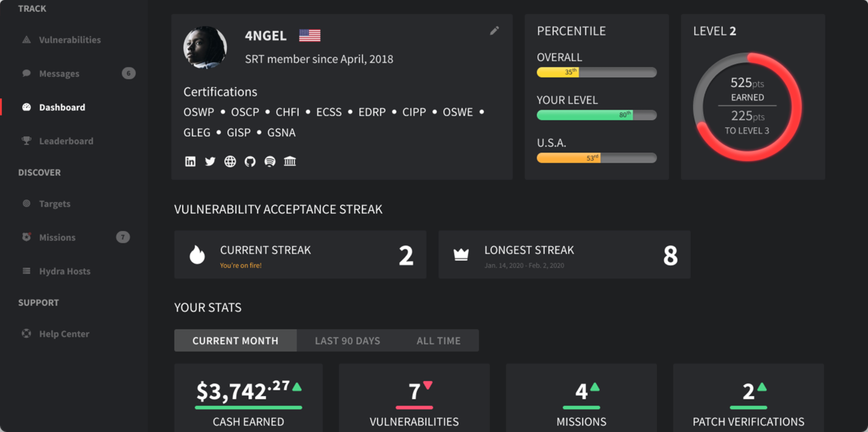868x432 pixels.
Task: Open the LinkedIn profile icon
Action: tap(190, 162)
